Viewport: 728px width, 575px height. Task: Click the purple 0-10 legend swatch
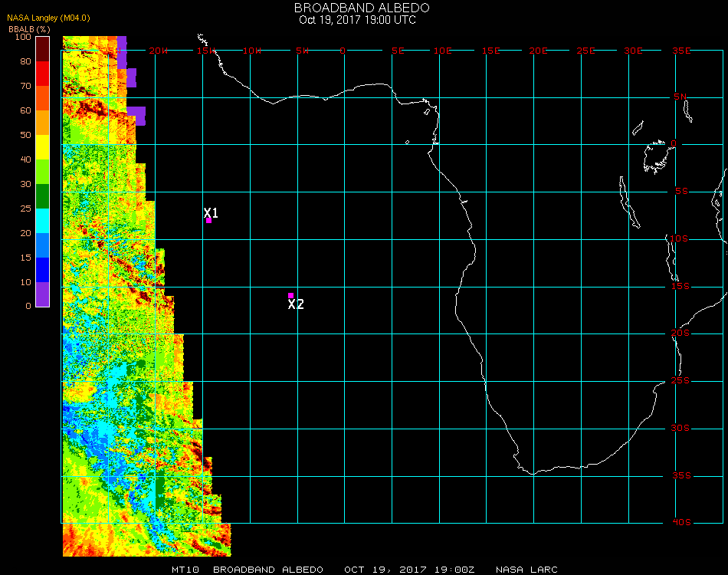(42, 294)
